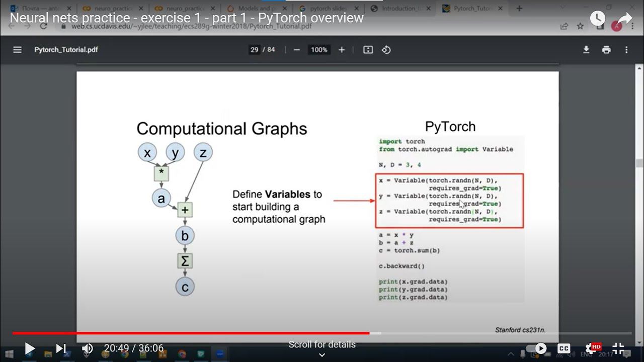This screenshot has height=362, width=644.
Task: Zoom in the PDF with plus
Action: click(342, 50)
